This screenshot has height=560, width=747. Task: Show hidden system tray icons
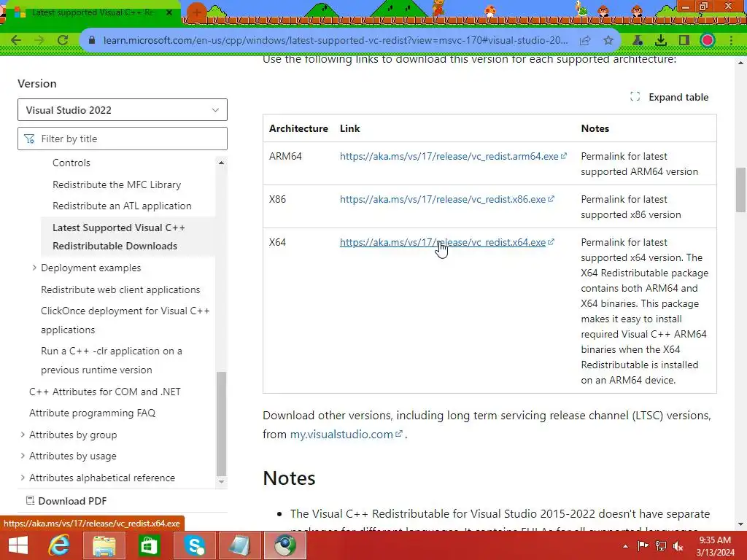point(625,546)
